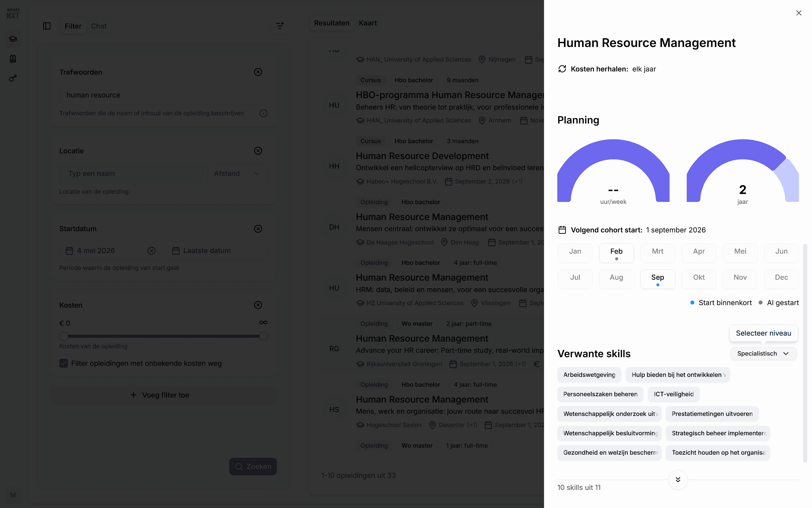
Task: Select Hulp bieden bij het ontwikkelen tag
Action: (678, 375)
